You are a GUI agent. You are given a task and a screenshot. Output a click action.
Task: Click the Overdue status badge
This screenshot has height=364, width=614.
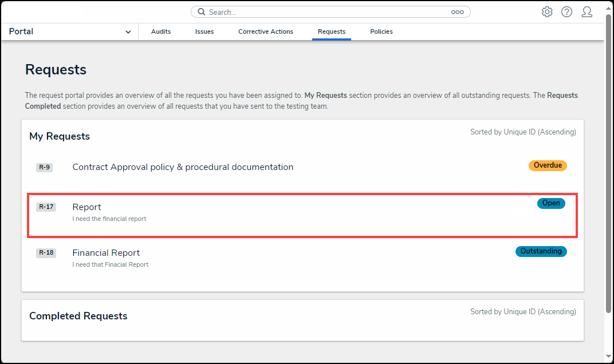[548, 165]
